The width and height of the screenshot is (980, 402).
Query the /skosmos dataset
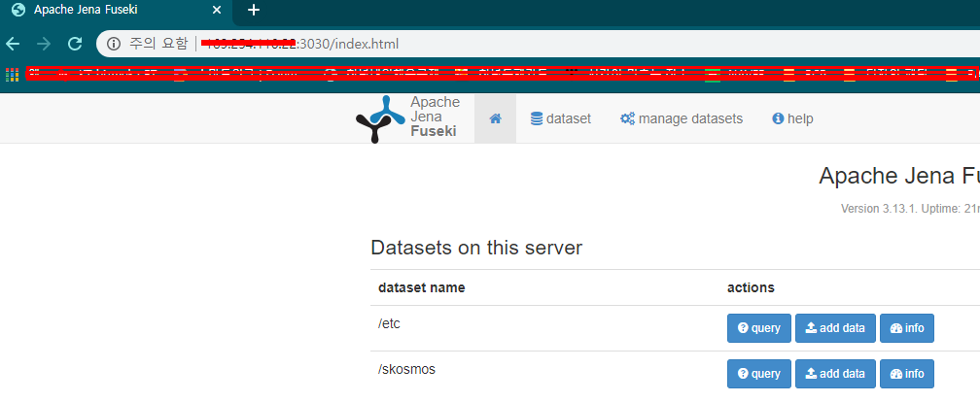pos(758,374)
